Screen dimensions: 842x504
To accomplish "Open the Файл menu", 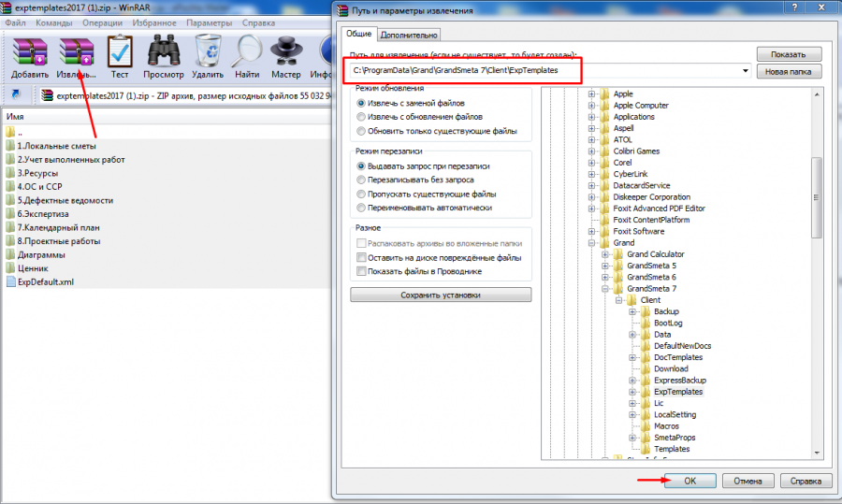I will [x=16, y=23].
